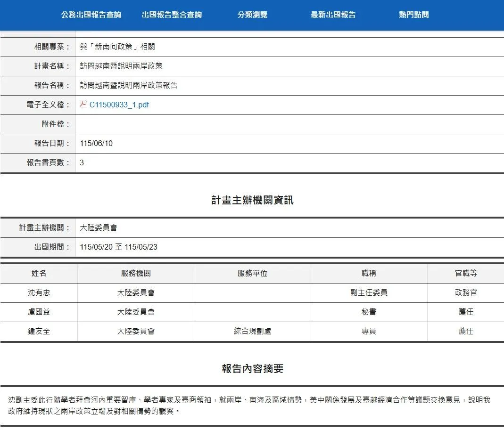Viewport: 504px width, 430px height.
Task: Open the 出國報告整合查詢 menu item
Action: (x=172, y=15)
